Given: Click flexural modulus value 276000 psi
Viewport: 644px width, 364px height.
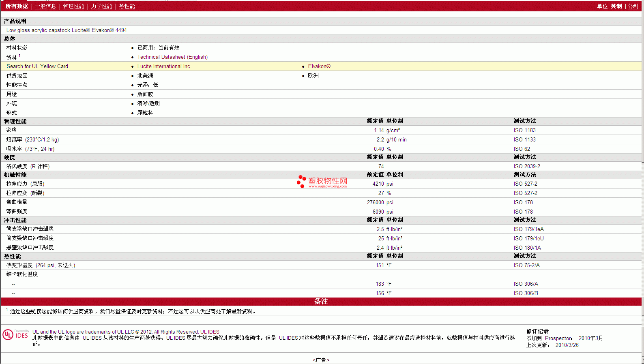Looking at the screenshot, I should (380, 203).
